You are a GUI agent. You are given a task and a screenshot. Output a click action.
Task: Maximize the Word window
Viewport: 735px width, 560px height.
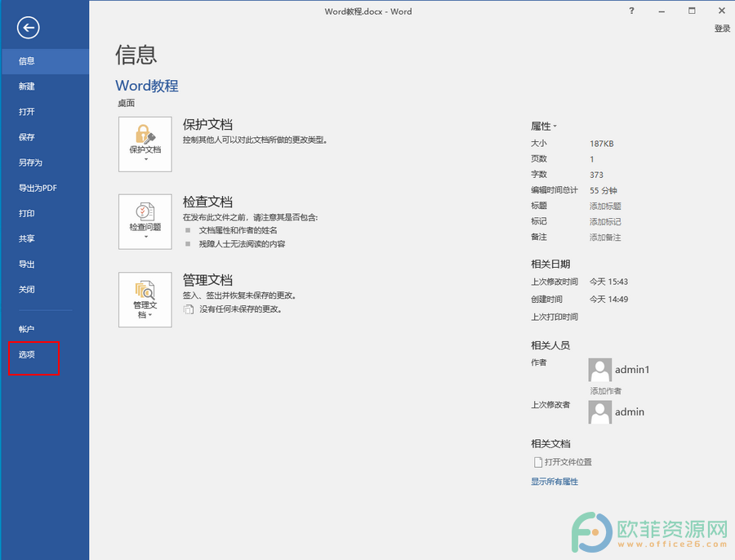click(692, 11)
